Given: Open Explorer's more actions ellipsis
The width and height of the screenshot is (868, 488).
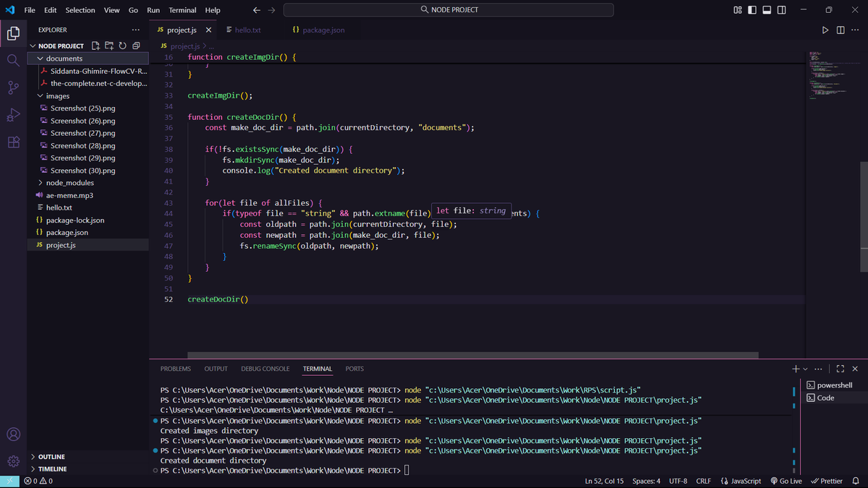Looking at the screenshot, I should pyautogui.click(x=136, y=30).
